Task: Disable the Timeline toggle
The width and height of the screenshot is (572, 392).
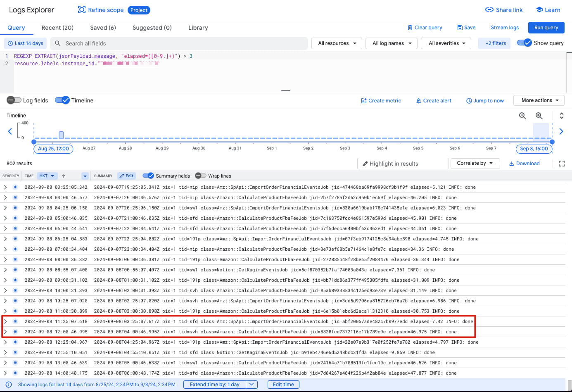Action: [62, 100]
